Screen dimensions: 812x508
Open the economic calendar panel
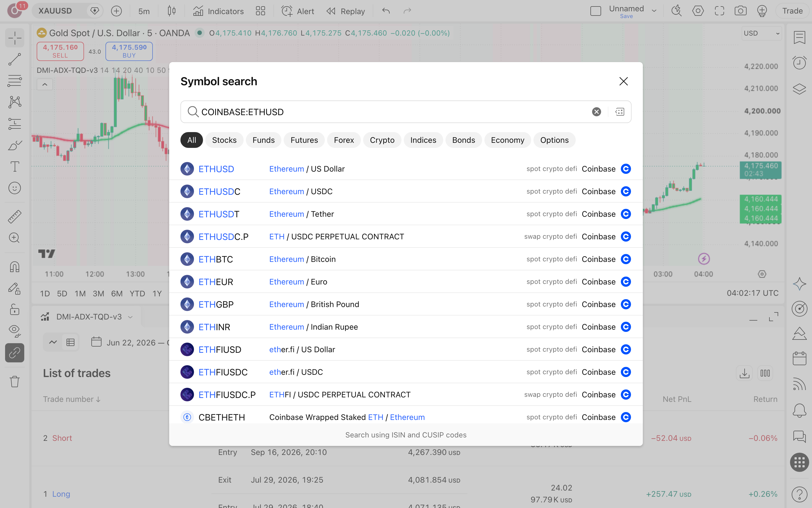[799, 358]
